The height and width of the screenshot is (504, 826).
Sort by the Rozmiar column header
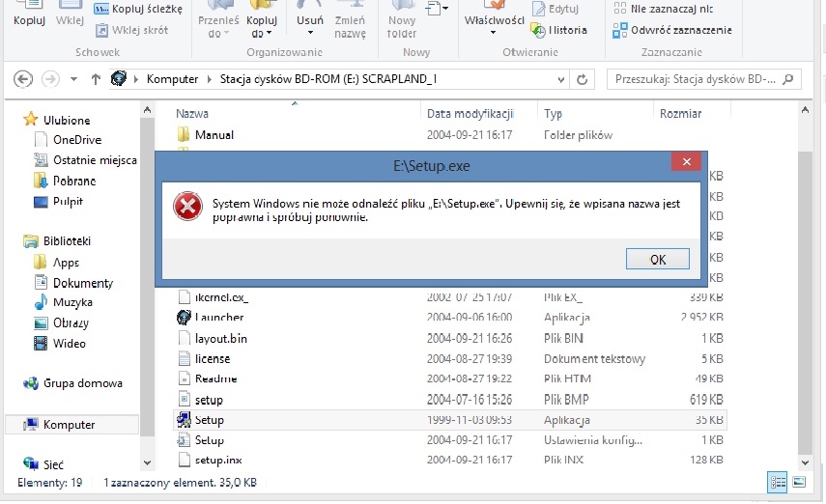(x=681, y=113)
